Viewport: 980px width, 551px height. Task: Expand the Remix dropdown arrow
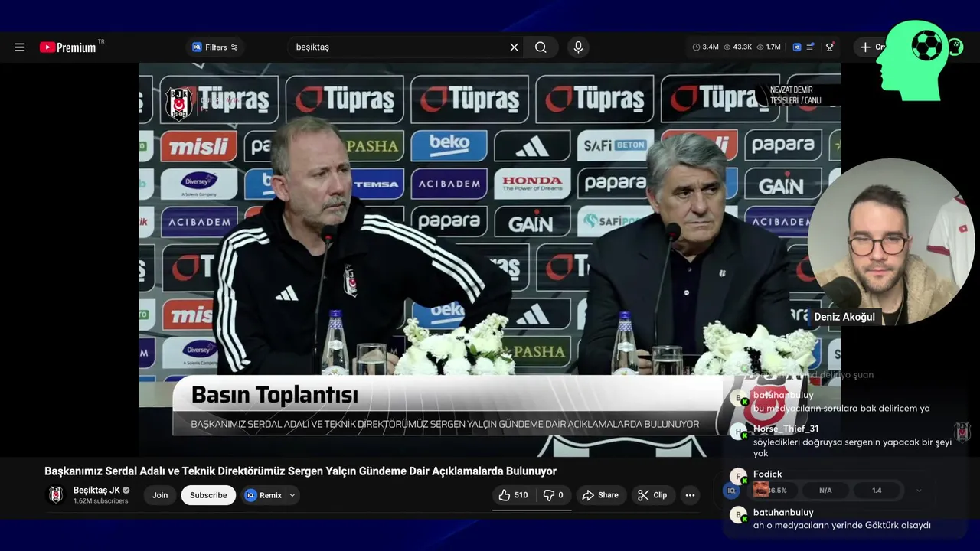(292, 495)
